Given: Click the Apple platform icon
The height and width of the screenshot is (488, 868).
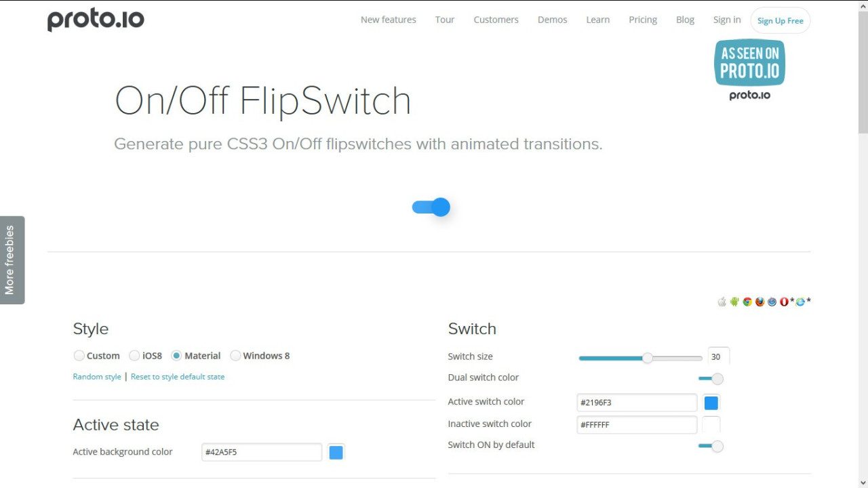Looking at the screenshot, I should [x=722, y=302].
